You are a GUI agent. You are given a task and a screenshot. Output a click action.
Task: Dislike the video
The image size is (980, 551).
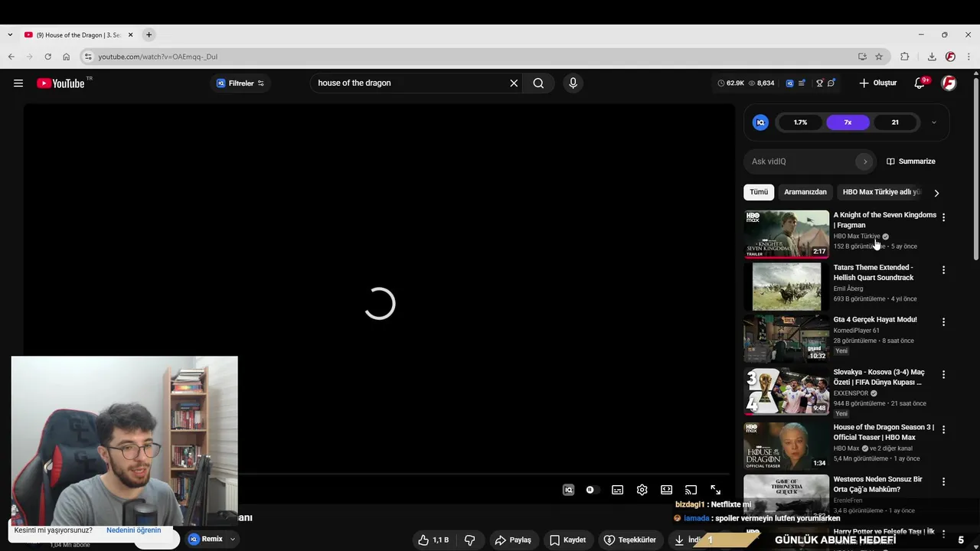coord(469,540)
